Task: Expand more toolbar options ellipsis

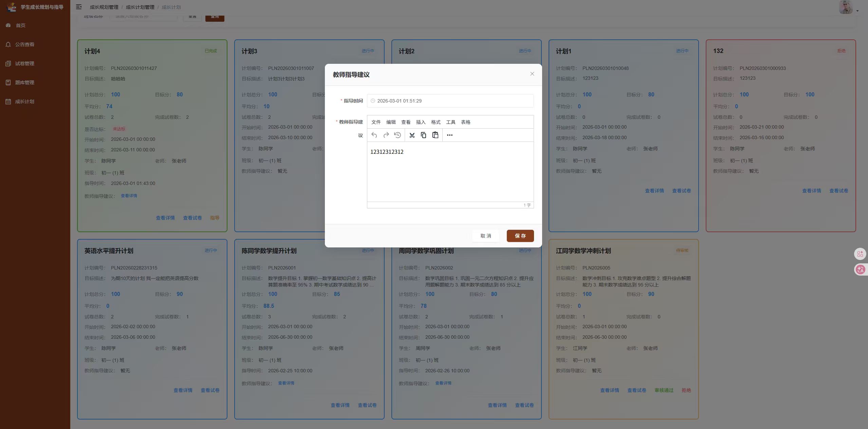Action: point(450,135)
